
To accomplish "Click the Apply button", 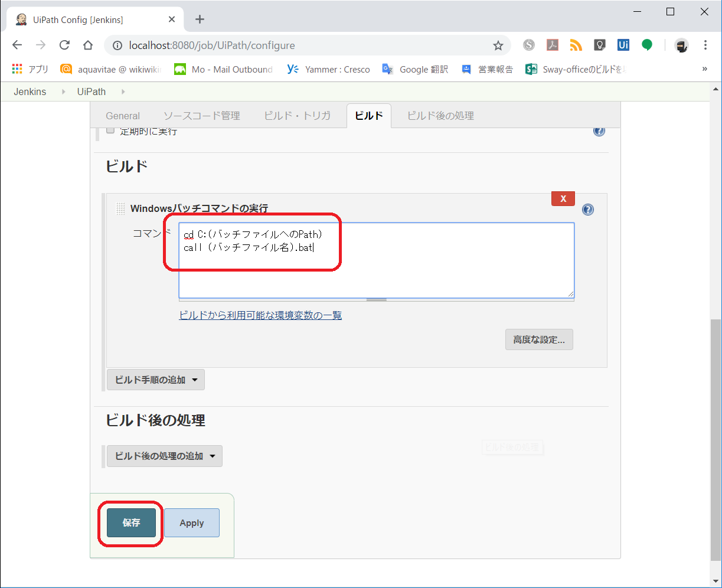I will (x=192, y=522).
